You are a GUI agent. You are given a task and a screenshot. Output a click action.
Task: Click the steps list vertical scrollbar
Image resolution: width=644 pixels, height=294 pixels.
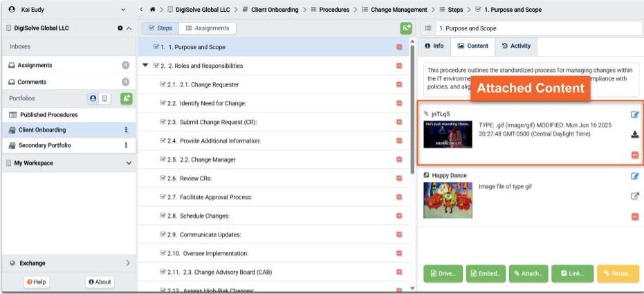pyautogui.click(x=412, y=110)
